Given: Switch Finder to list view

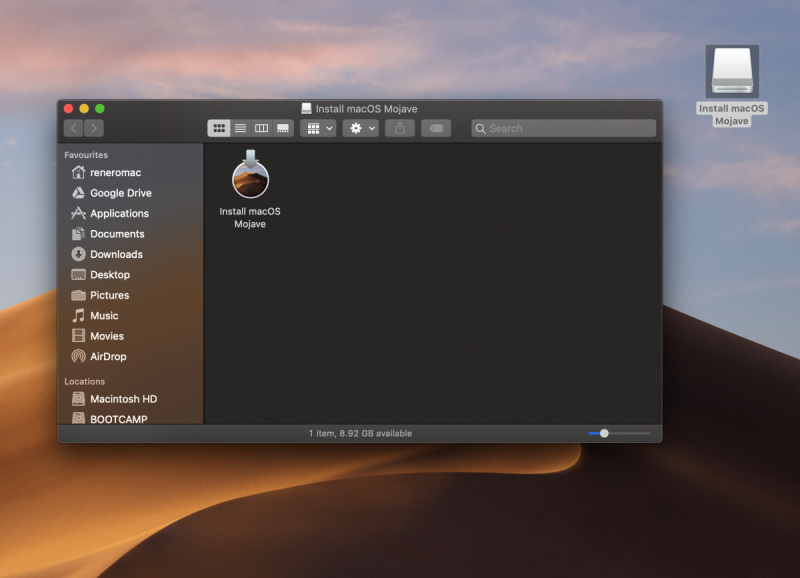Looking at the screenshot, I should pos(240,128).
